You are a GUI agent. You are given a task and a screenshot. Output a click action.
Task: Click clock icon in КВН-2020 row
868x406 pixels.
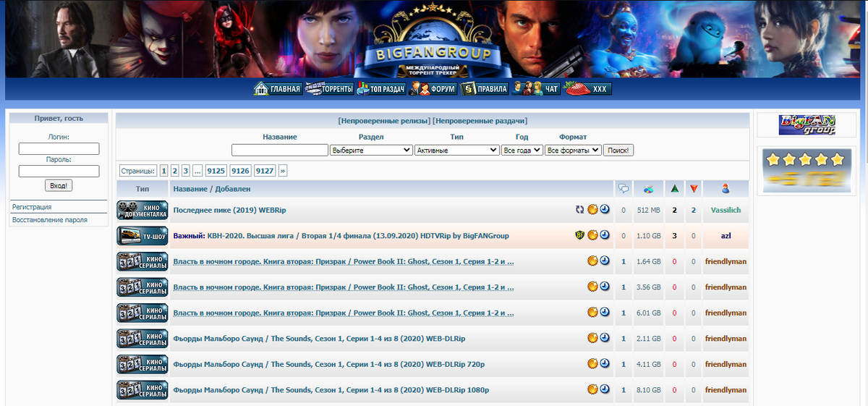point(605,235)
